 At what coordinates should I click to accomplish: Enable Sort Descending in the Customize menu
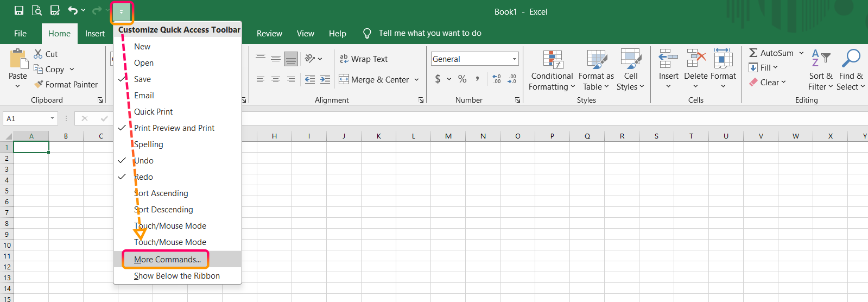(x=178, y=210)
